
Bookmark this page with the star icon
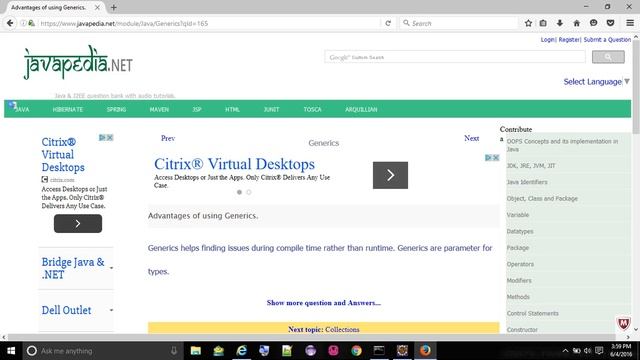528,23
